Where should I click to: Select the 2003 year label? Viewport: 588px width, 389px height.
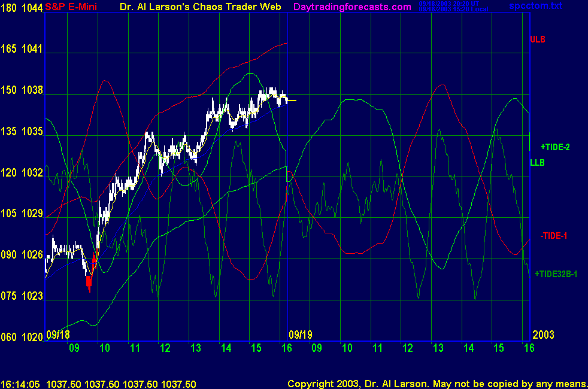(543, 335)
